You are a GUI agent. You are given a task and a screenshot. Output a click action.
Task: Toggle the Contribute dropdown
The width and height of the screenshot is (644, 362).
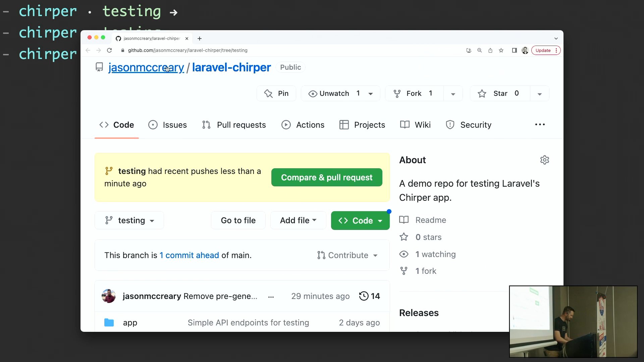point(347,255)
